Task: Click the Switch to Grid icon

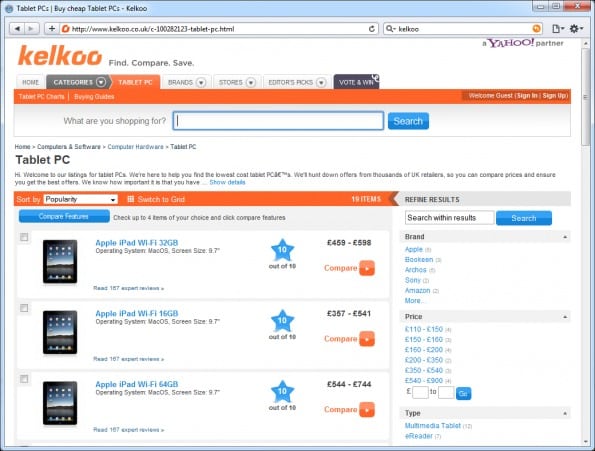Action: pyautogui.click(x=131, y=199)
